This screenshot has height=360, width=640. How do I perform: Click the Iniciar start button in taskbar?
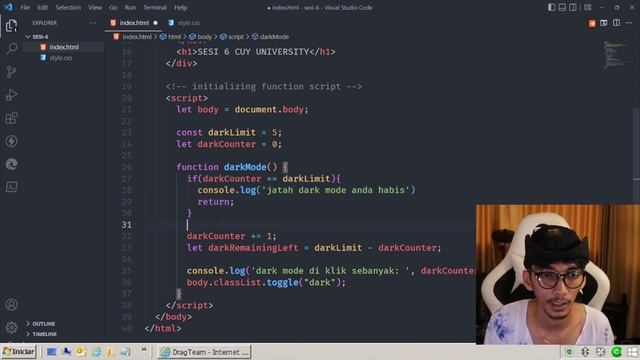pyautogui.click(x=19, y=352)
